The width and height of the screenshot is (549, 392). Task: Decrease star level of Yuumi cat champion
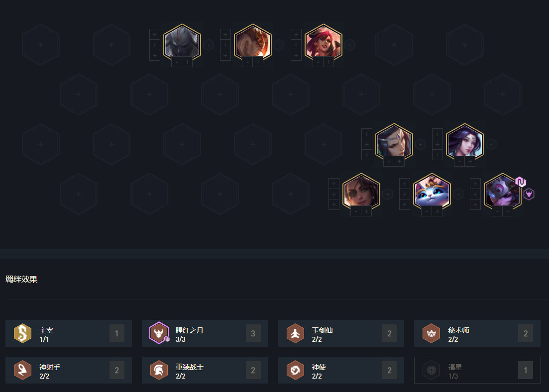427,211
